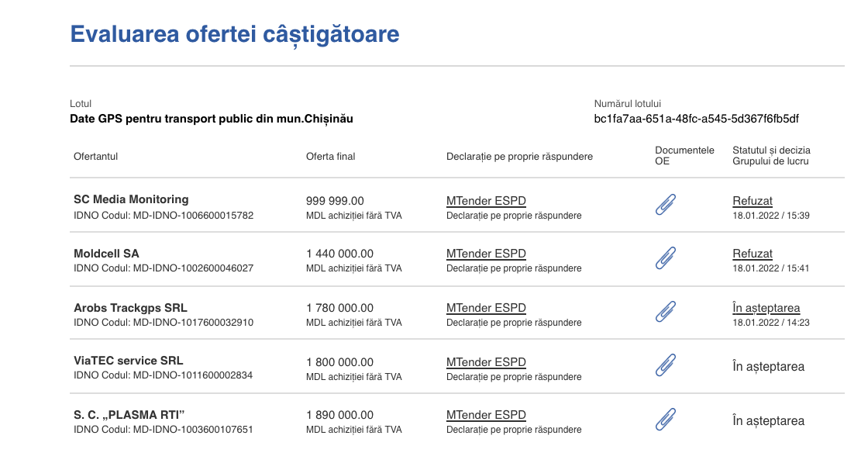Viewport: 868px width, 470px height.
Task: Open MTender ESPD link for Arobs Trackgps
Action: 486,308
